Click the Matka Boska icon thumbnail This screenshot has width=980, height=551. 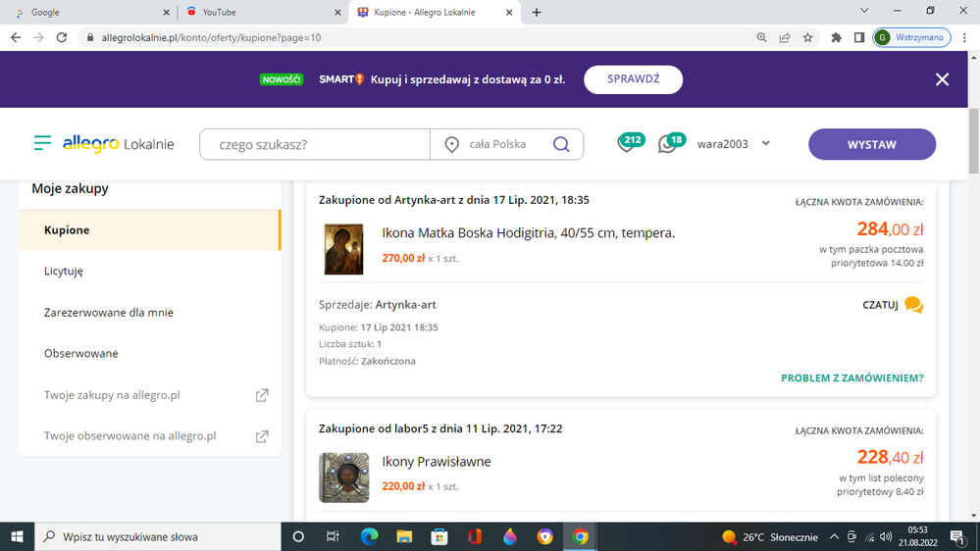(x=343, y=249)
